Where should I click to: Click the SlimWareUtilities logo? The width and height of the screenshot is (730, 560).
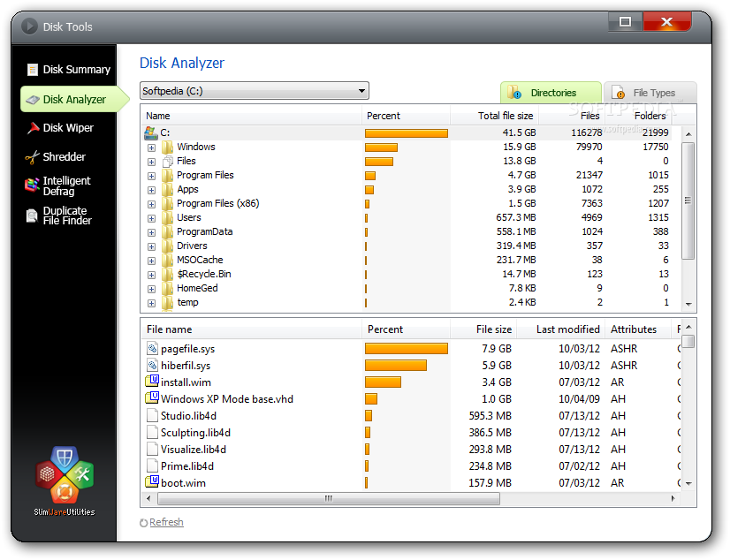tap(65, 481)
